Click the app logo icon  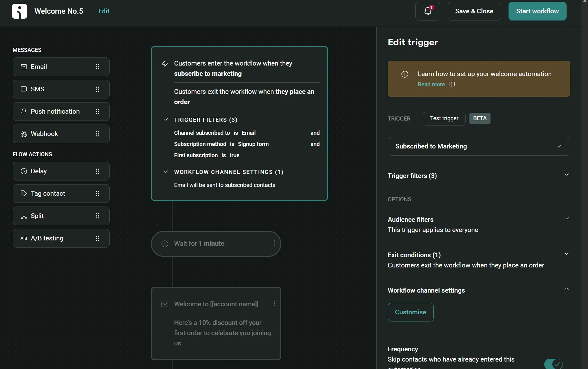[20, 11]
